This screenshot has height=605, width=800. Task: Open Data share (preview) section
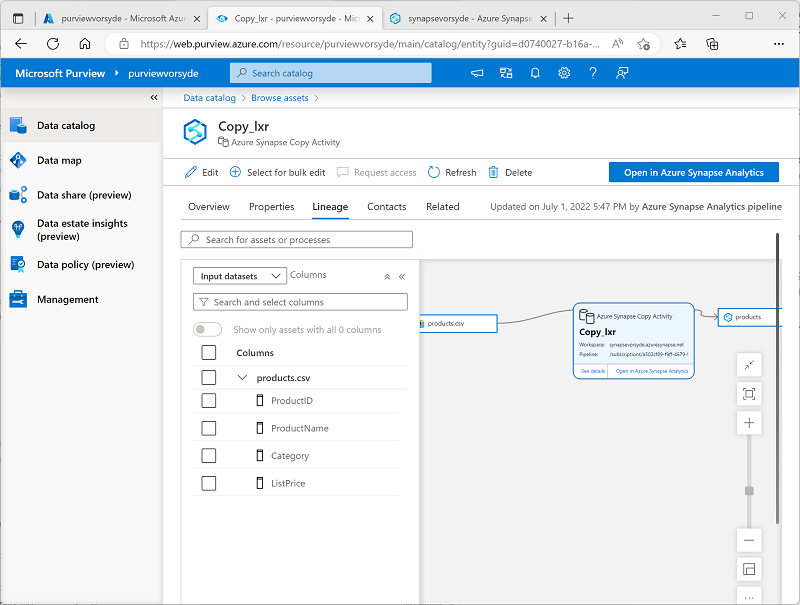coord(84,195)
